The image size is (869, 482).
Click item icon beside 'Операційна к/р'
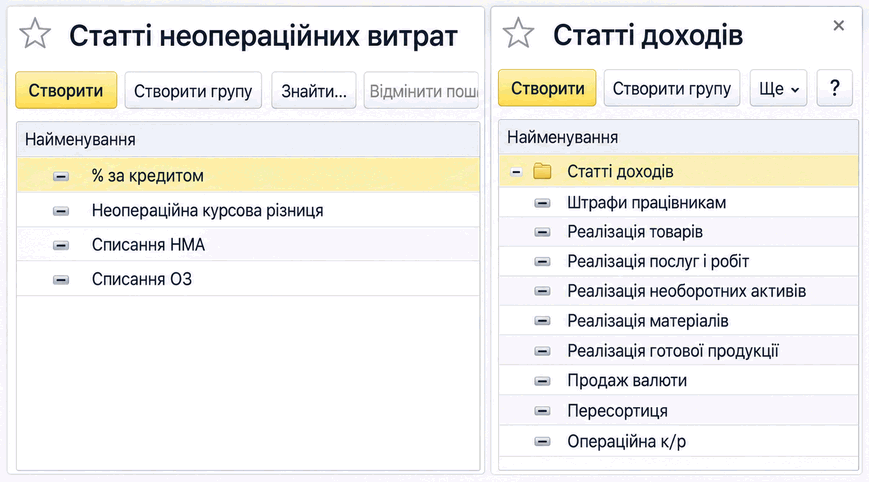pyautogui.click(x=542, y=442)
